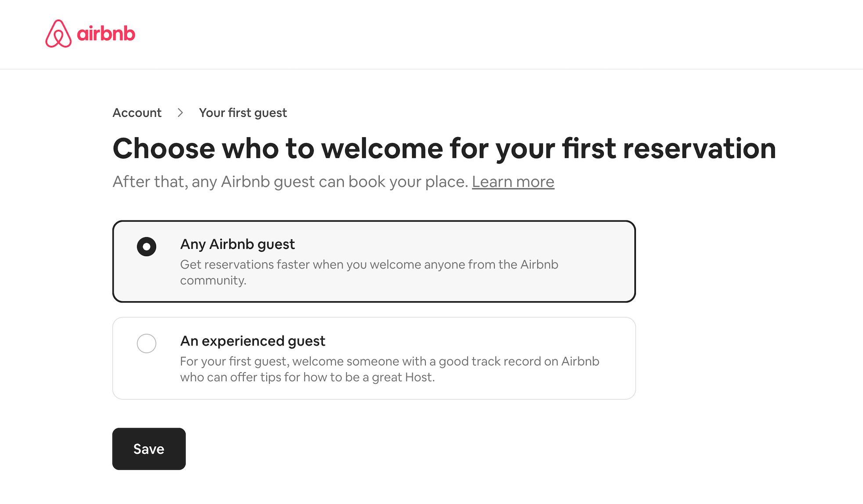This screenshot has width=863, height=504.
Task: Click the chevron in the breadcrumb
Action: point(180,113)
